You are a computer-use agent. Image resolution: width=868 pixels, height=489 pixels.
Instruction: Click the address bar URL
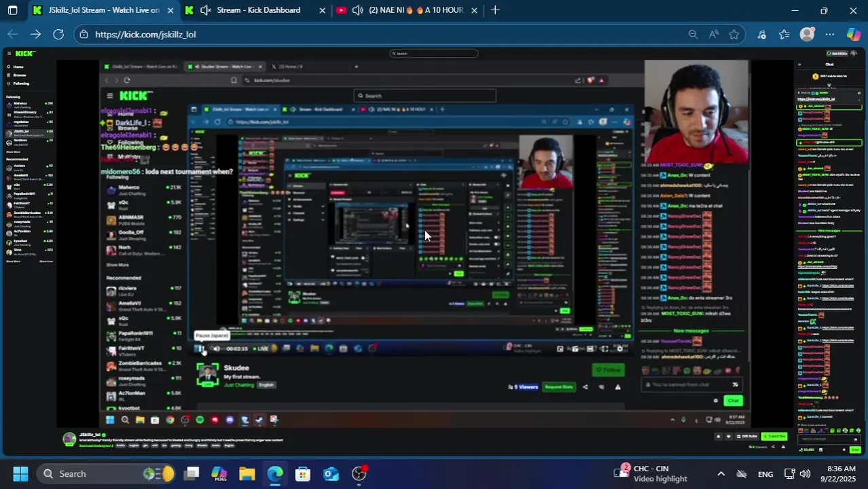coord(145,34)
